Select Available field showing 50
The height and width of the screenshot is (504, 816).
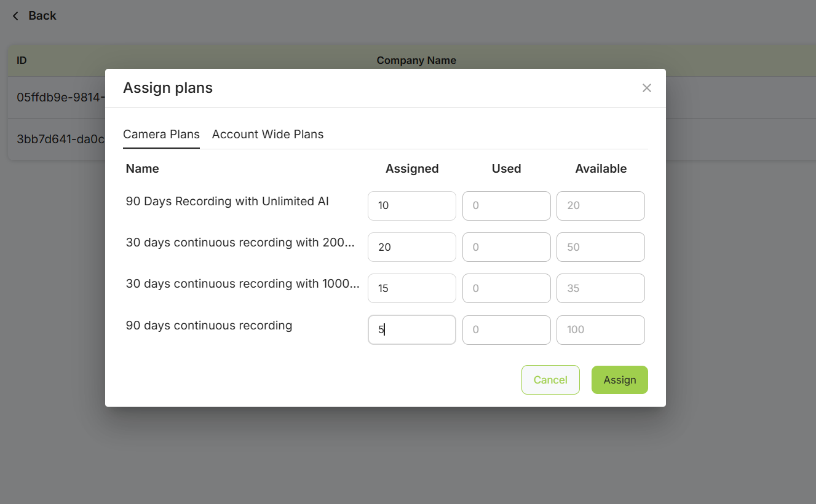600,247
